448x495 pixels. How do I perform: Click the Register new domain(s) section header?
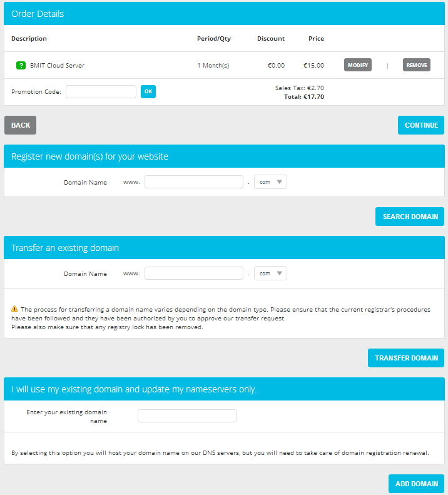(224, 156)
